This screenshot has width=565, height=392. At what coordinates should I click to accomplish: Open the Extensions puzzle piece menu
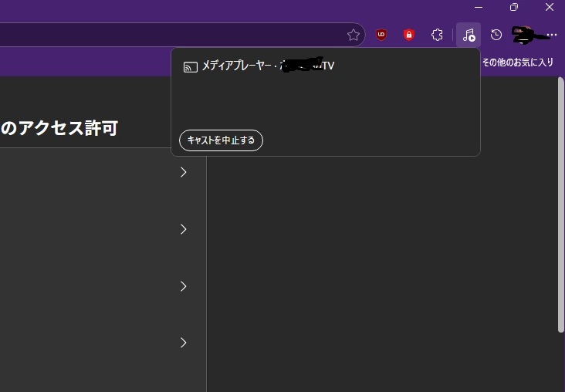tap(437, 35)
